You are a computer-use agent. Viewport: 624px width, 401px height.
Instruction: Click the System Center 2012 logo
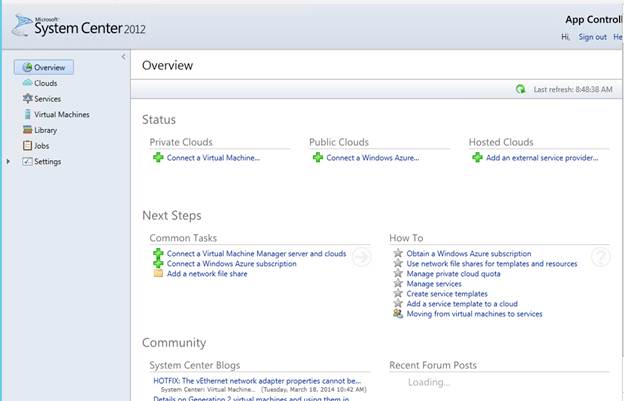pos(78,26)
